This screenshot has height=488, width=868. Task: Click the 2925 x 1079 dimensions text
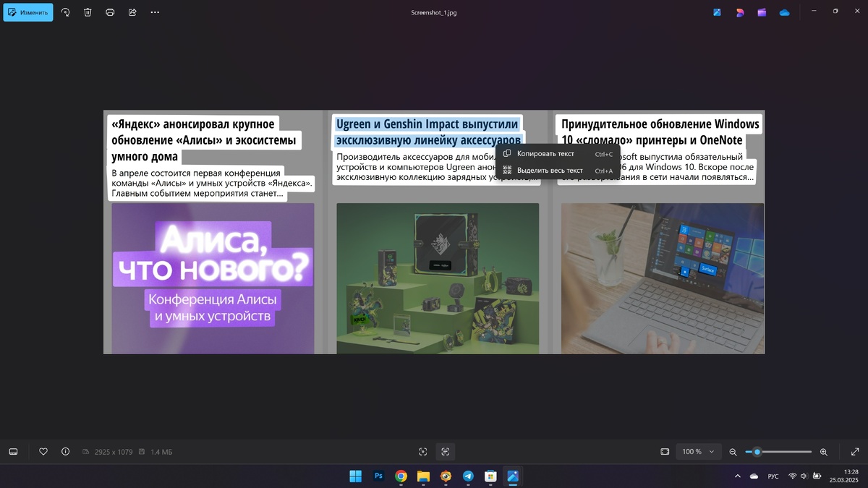(x=113, y=452)
